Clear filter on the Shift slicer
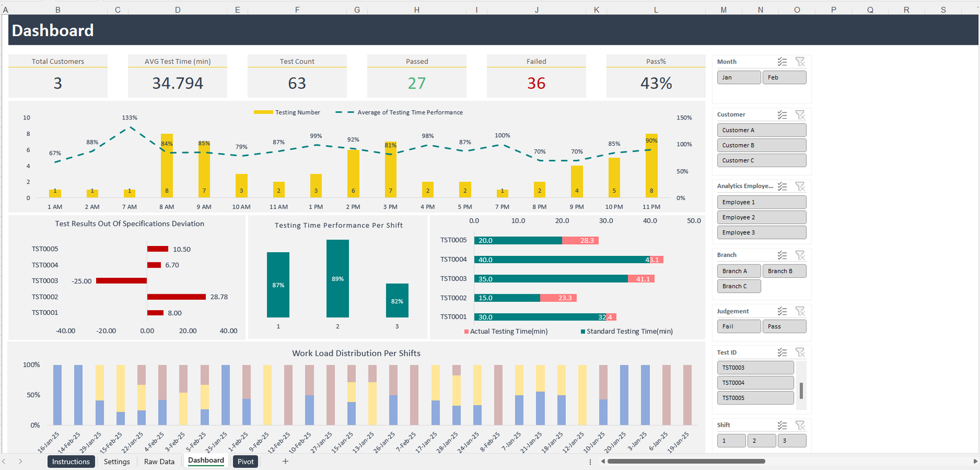Viewport: 980px width, 470px height. (x=800, y=425)
